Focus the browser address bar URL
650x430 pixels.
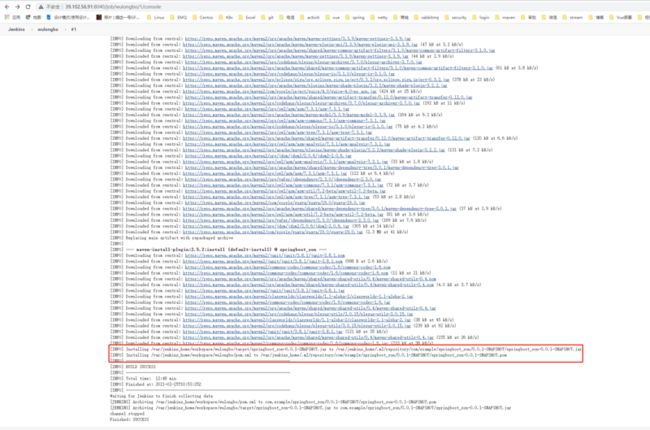tap(113, 7)
